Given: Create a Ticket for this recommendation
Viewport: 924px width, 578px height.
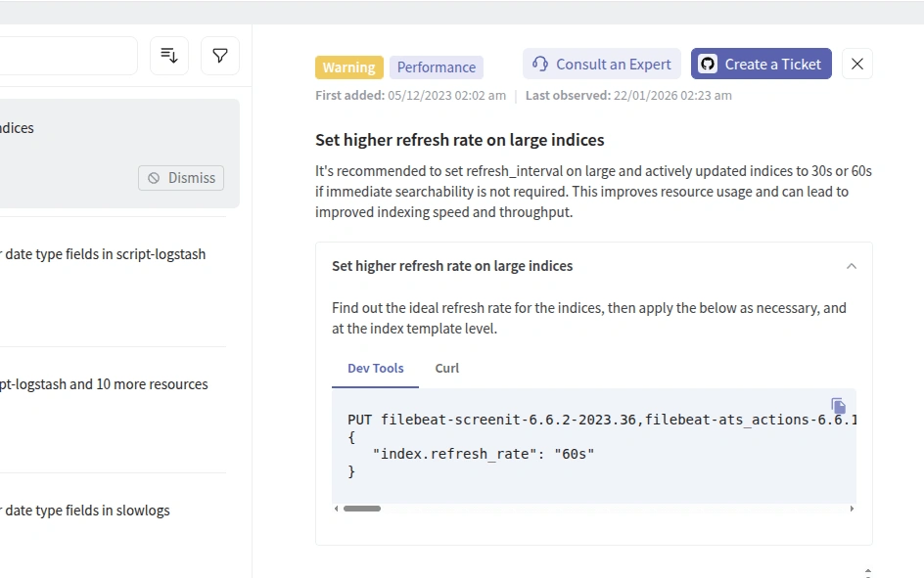Looking at the screenshot, I should point(762,64).
